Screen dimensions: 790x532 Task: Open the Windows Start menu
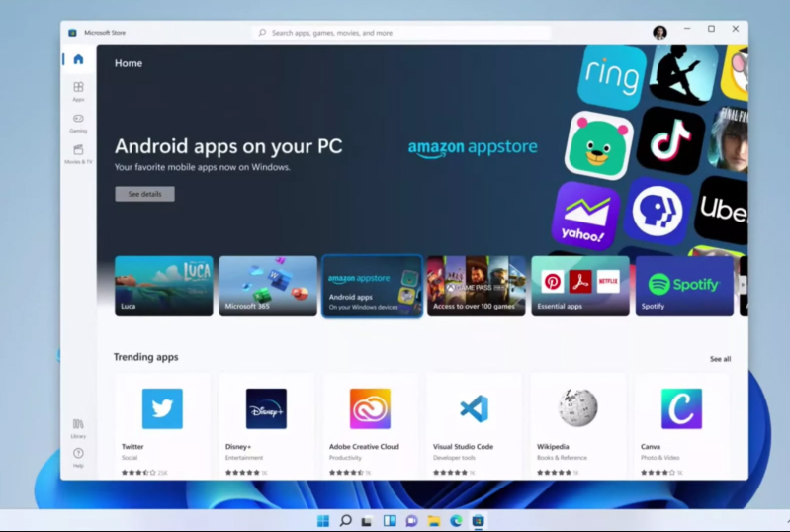tap(323, 521)
